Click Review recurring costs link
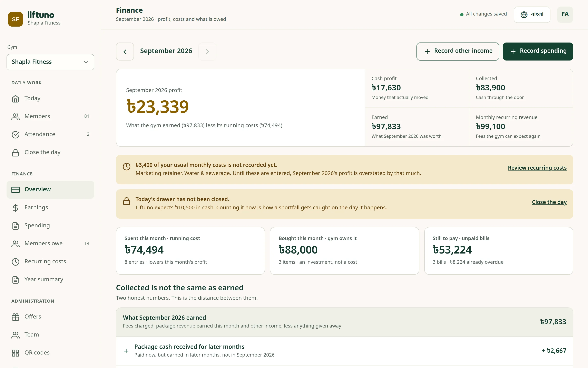The image size is (588, 368). click(x=537, y=168)
